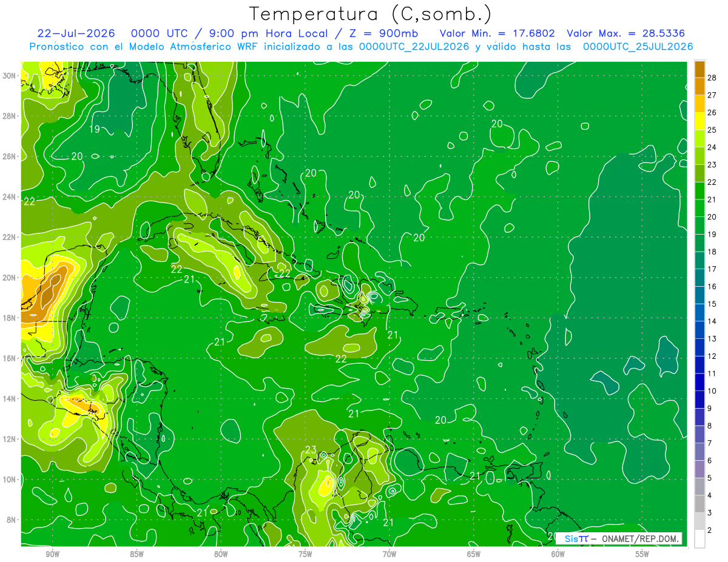Click the '55W' longitude label
The height and width of the screenshot is (562, 728).
642,554
